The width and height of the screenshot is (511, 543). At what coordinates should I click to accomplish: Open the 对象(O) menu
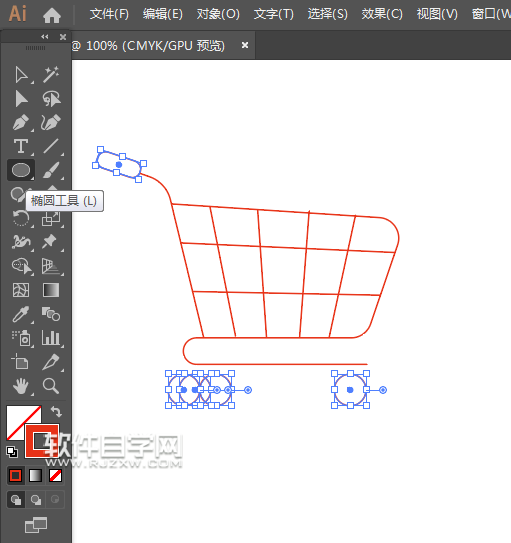tap(218, 14)
